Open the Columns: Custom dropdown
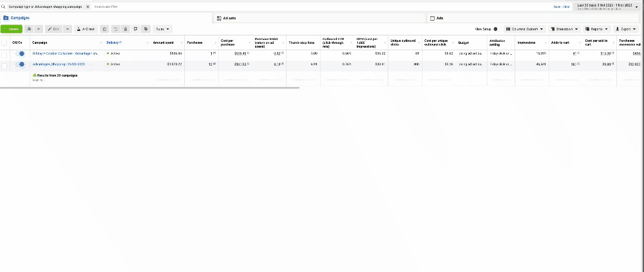This screenshot has height=272, width=644. [x=524, y=29]
